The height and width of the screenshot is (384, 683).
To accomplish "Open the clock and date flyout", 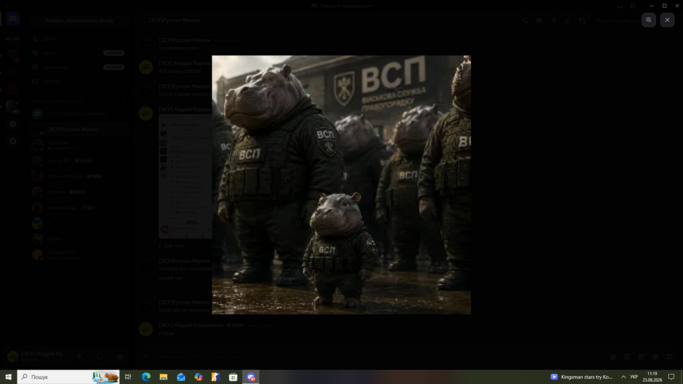I will [x=652, y=377].
